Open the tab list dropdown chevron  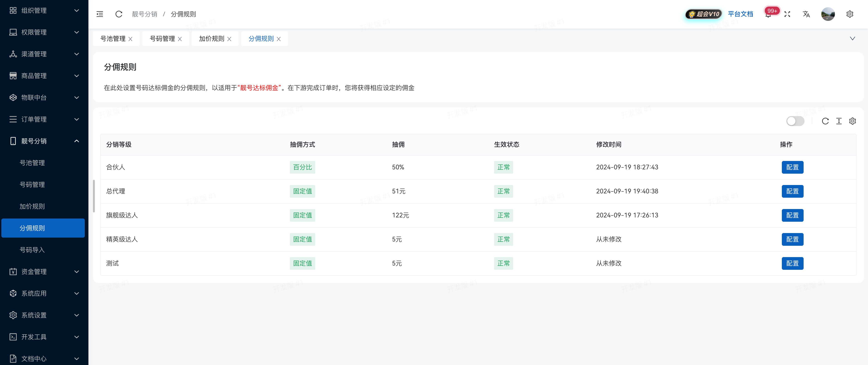click(x=853, y=38)
